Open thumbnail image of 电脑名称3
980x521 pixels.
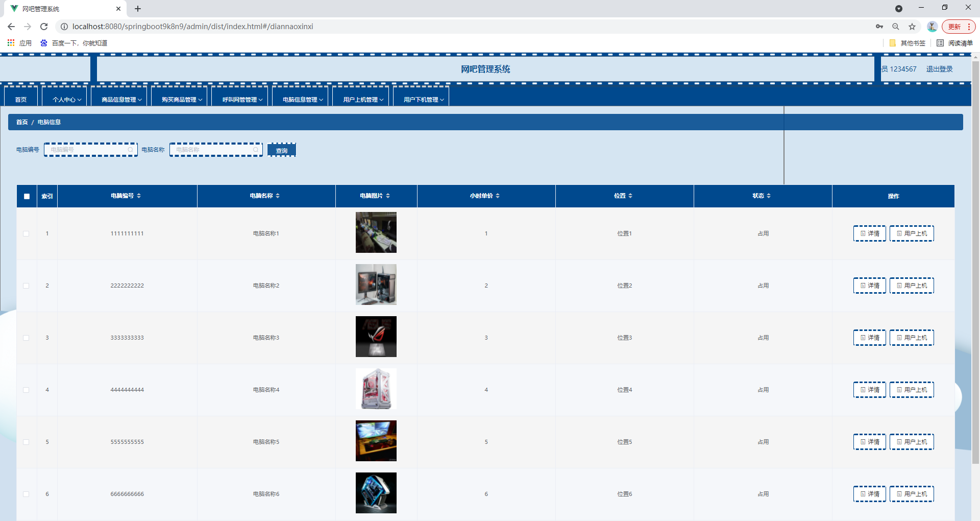(x=376, y=337)
